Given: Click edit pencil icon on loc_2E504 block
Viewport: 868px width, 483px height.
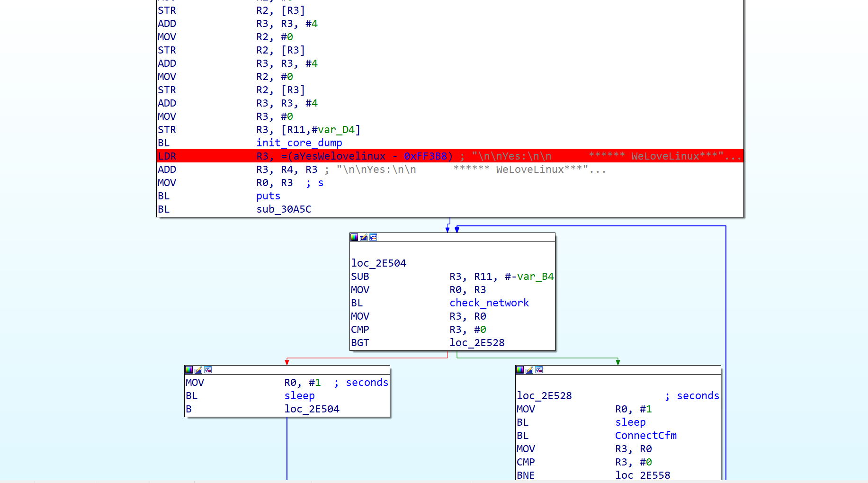Looking at the screenshot, I should coord(364,237).
